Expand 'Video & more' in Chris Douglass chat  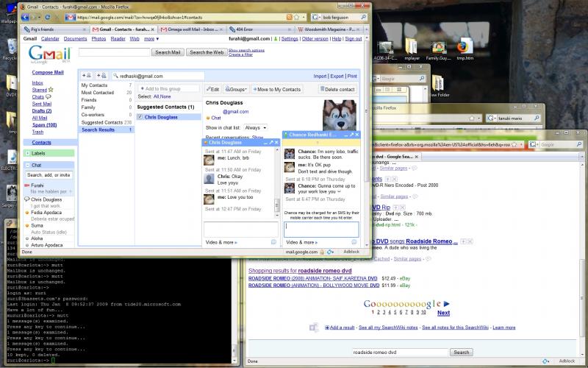coord(220,241)
